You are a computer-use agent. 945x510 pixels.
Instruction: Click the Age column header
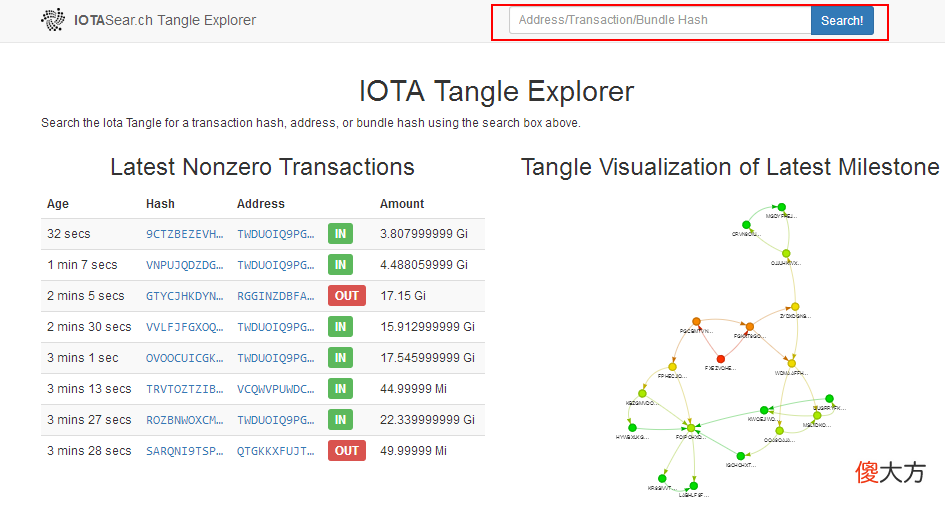[58, 204]
